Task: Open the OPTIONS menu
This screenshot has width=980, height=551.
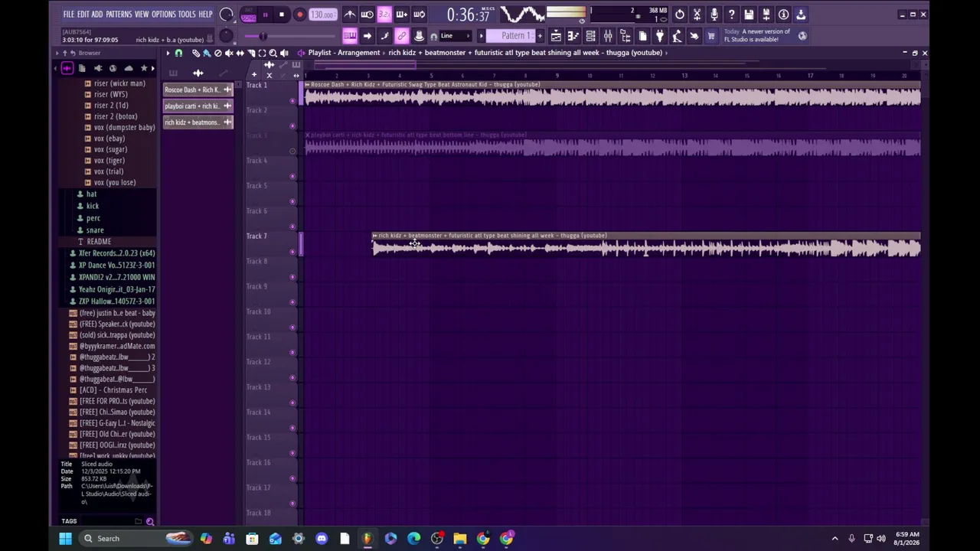Action: [164, 15]
